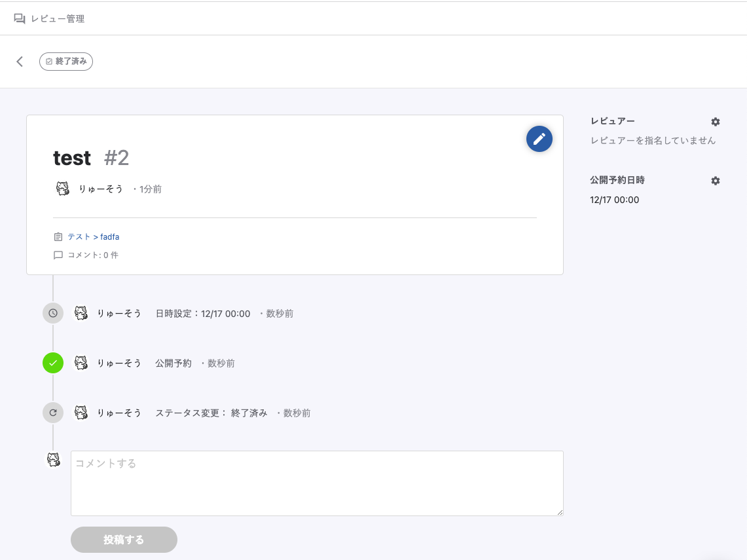This screenshot has width=747, height=560.
Task: Click the comment count speech bubble icon
Action: coord(58,255)
